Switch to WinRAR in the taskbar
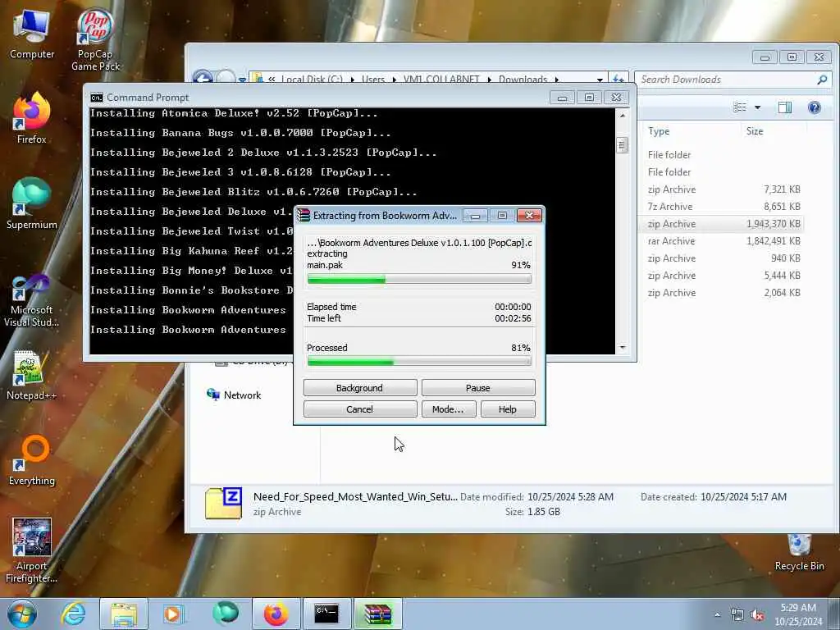 pos(377,614)
